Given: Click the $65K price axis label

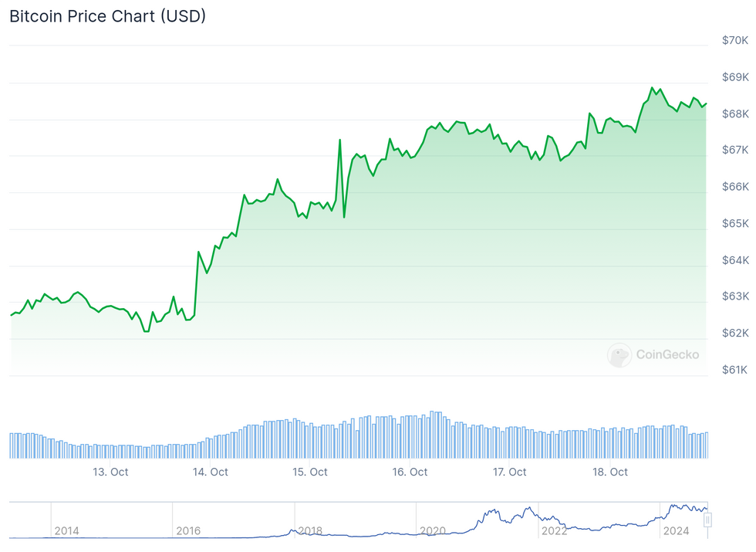Looking at the screenshot, I should coord(735,224).
